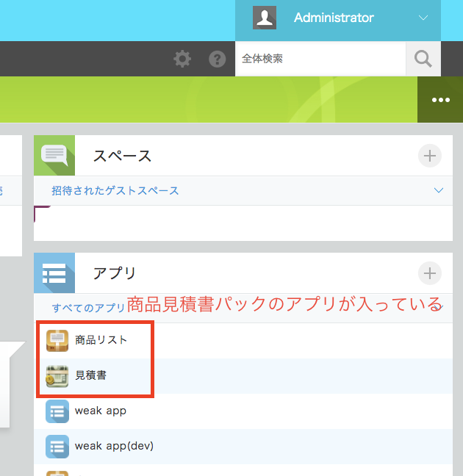Open the weak app(dev) link
The height and width of the screenshot is (476, 463).
tap(114, 447)
